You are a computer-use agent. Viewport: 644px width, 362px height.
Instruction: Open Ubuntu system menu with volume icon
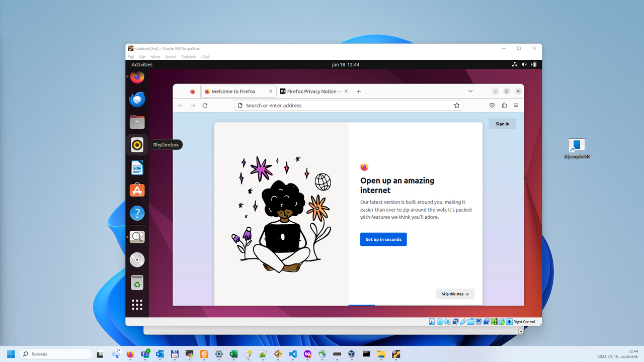(524, 64)
